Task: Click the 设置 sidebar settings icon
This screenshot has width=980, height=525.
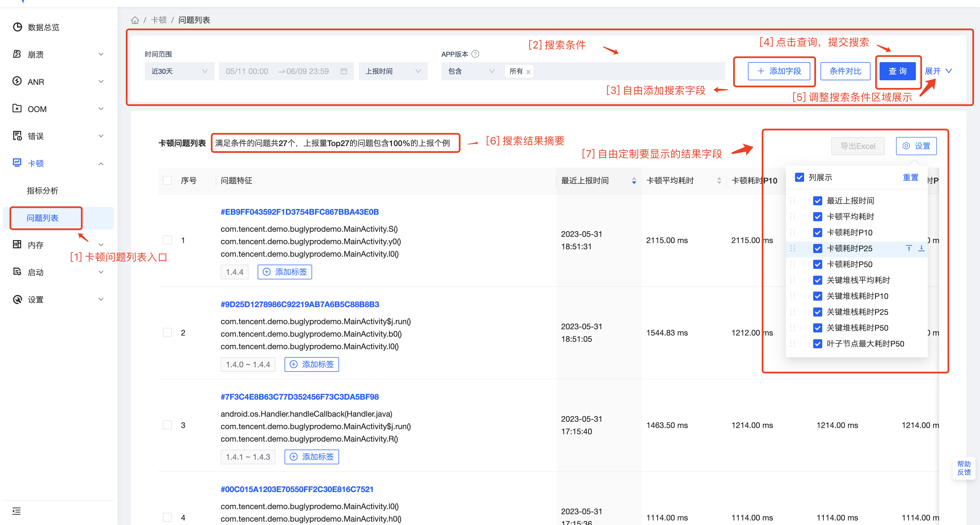Action: coord(17,300)
